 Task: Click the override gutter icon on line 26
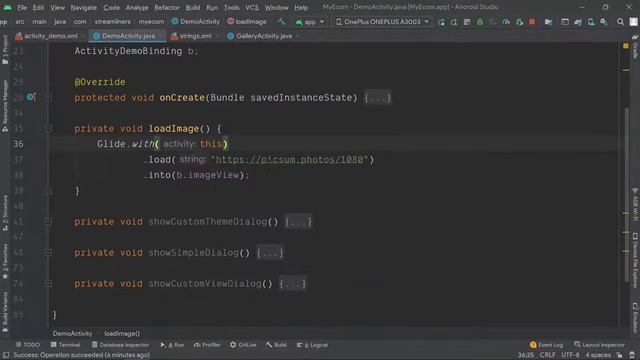point(31,97)
